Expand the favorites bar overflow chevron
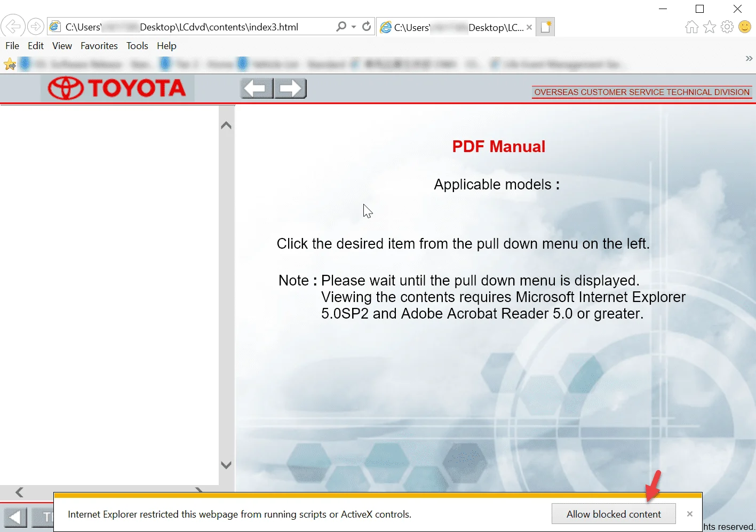The height and width of the screenshot is (532, 756). coord(749,58)
